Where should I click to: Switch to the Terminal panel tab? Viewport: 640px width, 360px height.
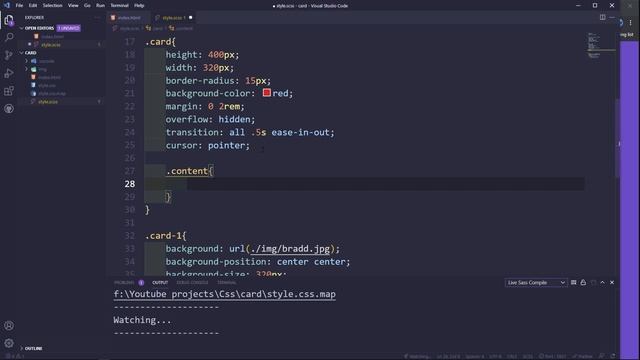[x=227, y=282]
